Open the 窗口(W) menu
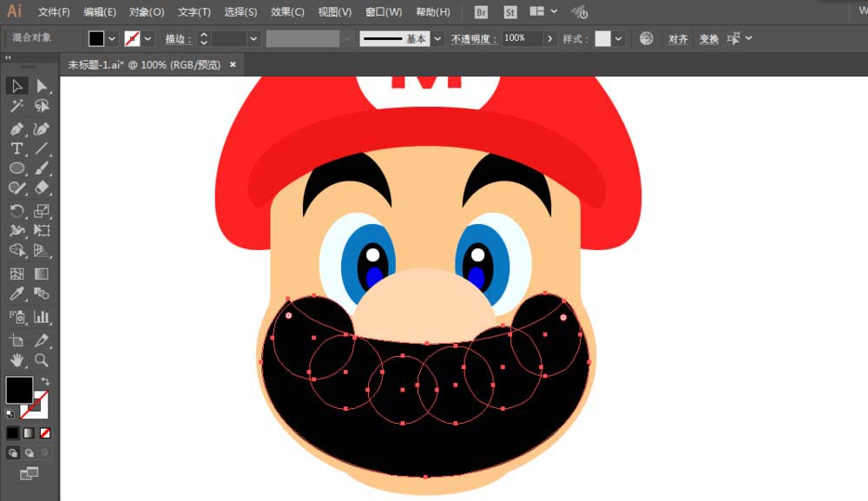868x501 pixels. (x=384, y=11)
